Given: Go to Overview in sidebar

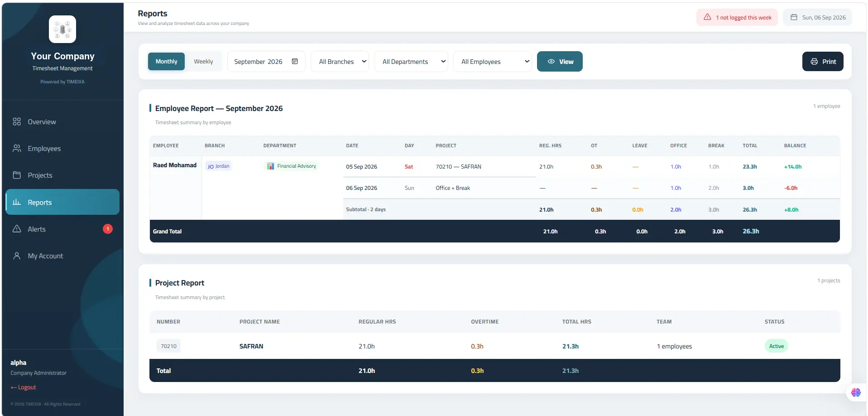Looking at the screenshot, I should 62,121.
